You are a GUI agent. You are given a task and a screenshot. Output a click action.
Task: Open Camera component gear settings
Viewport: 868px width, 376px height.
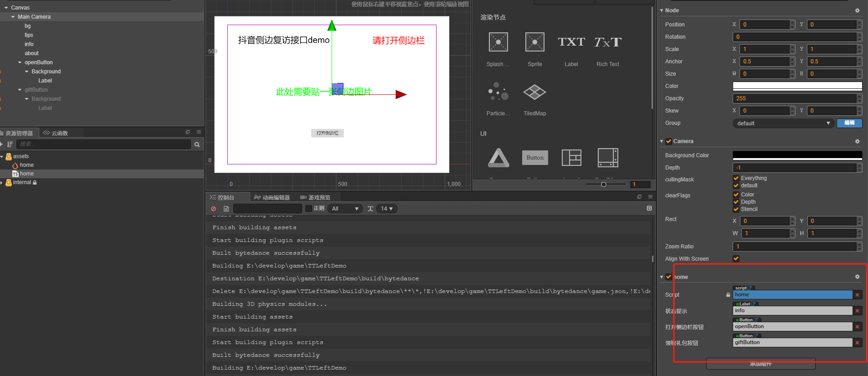pos(857,141)
